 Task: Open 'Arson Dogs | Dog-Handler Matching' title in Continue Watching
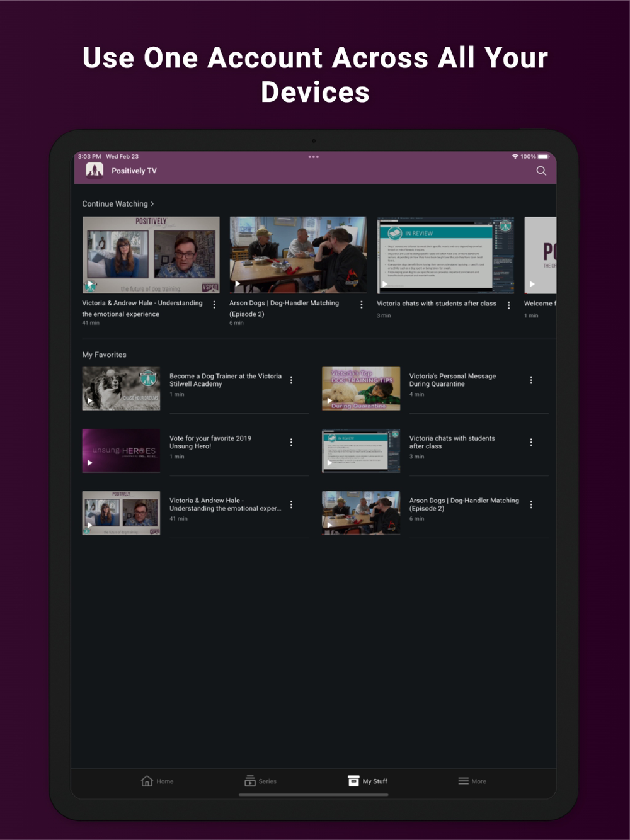coord(284,309)
